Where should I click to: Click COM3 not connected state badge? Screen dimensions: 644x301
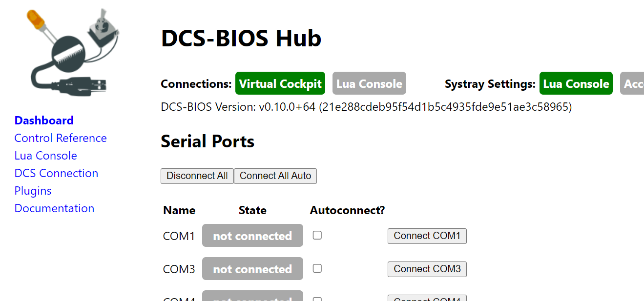pos(252,269)
